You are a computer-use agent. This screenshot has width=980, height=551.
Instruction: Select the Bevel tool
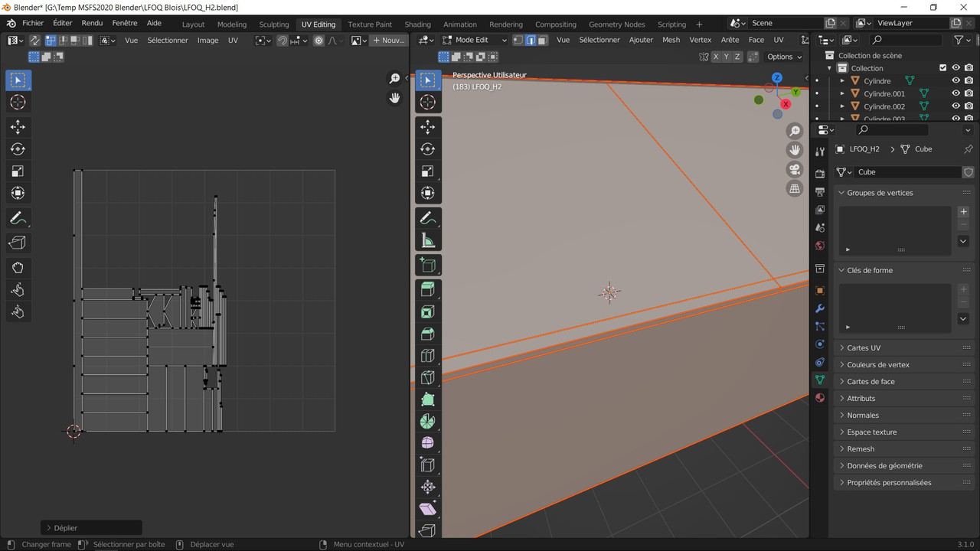pyautogui.click(x=428, y=334)
